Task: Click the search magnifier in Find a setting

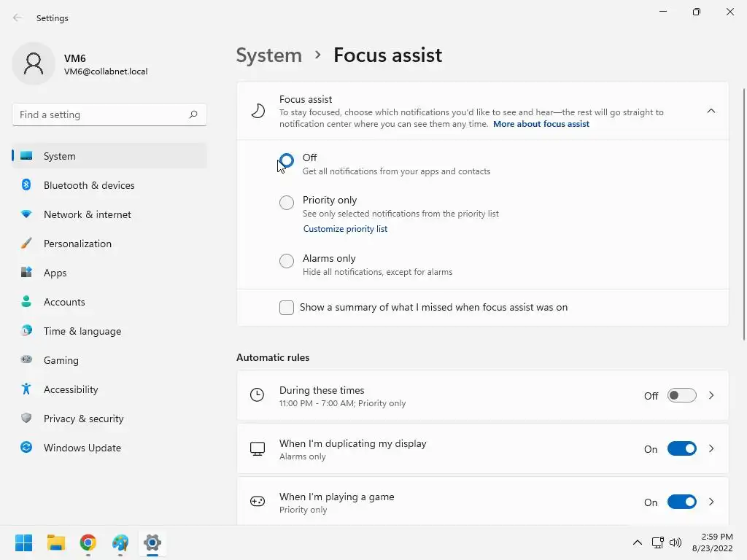Action: 193,114
